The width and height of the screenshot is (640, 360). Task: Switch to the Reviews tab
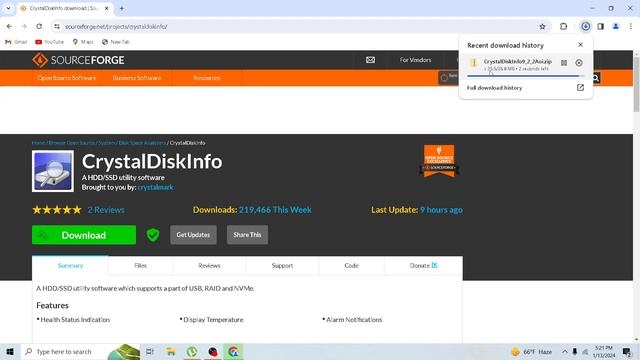point(209,266)
